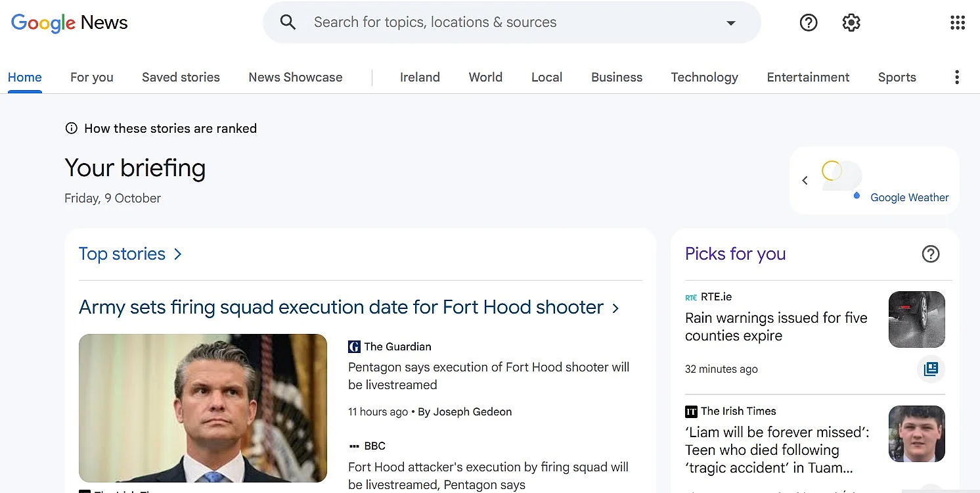Click the teen portrait thumbnail
Viewport: 980px width, 493px height.
917,434
